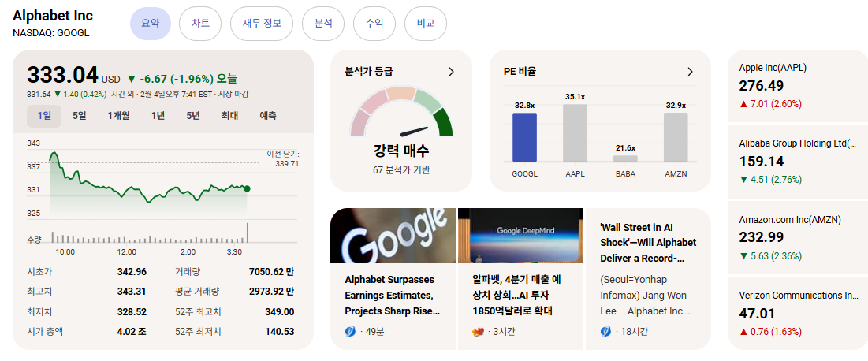Viewport: 868px width, 361px height.
Task: Click the 333.04 price value
Action: (62, 75)
